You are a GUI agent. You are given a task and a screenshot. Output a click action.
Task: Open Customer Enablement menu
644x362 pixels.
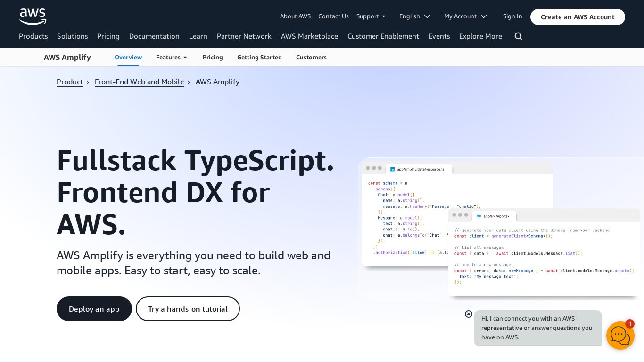click(383, 36)
